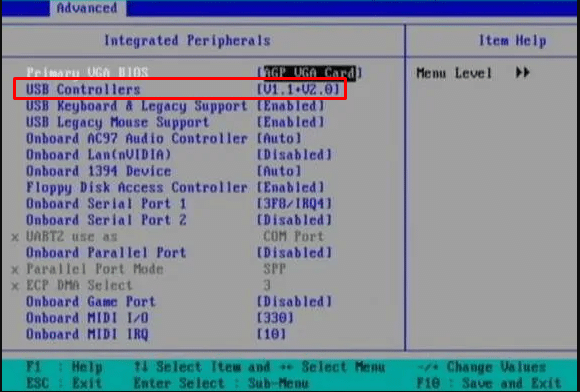
Task: Click the Enter Select Sub-Menu hint
Action: pyautogui.click(x=221, y=383)
